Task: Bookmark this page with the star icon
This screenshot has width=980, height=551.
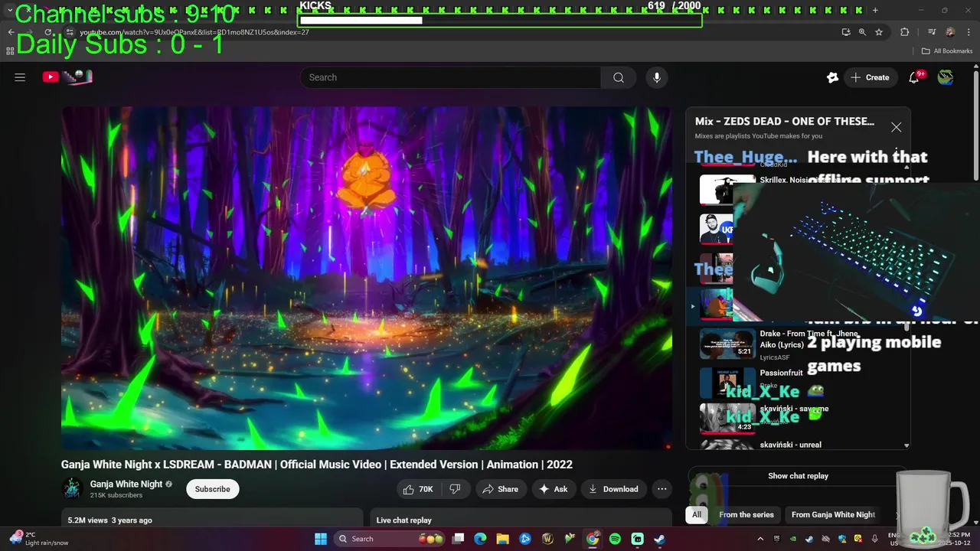Action: tap(879, 32)
